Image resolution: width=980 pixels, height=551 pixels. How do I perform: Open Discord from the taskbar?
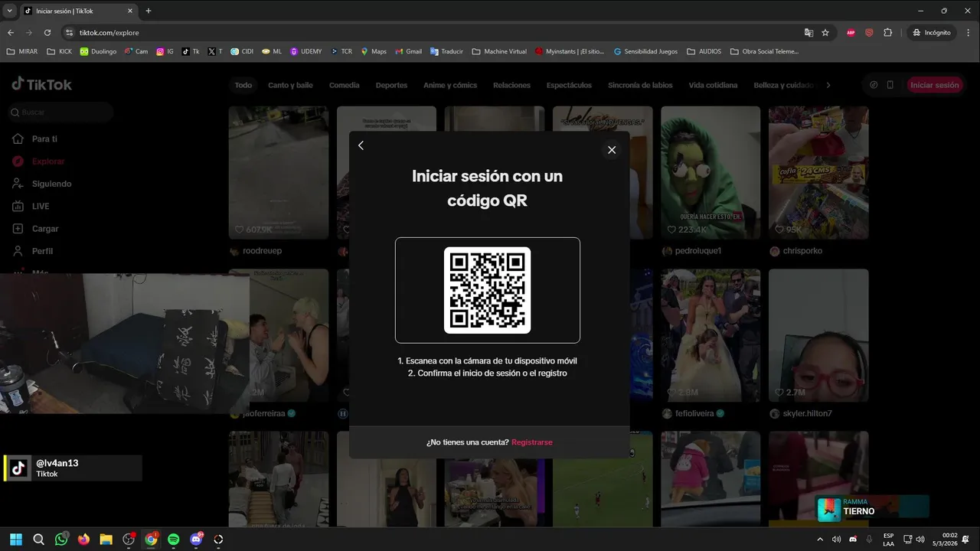[x=196, y=540]
